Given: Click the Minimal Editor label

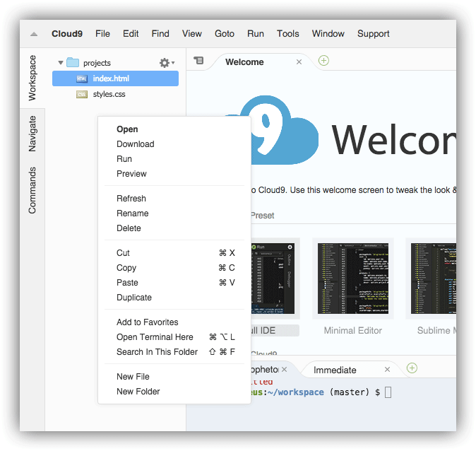Looking at the screenshot, I should click(352, 330).
